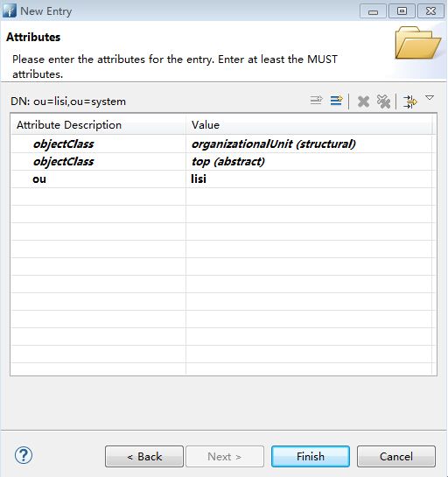Image resolution: width=448 pixels, height=477 pixels.
Task: Click the Show Quick Filter arrows icon
Action: [409, 102]
